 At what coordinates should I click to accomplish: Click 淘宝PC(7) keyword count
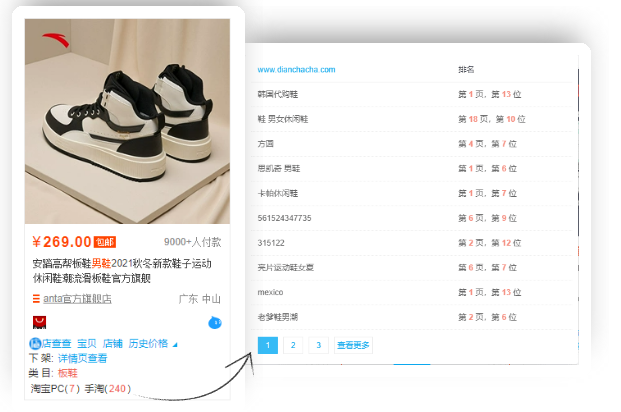(x=55, y=388)
